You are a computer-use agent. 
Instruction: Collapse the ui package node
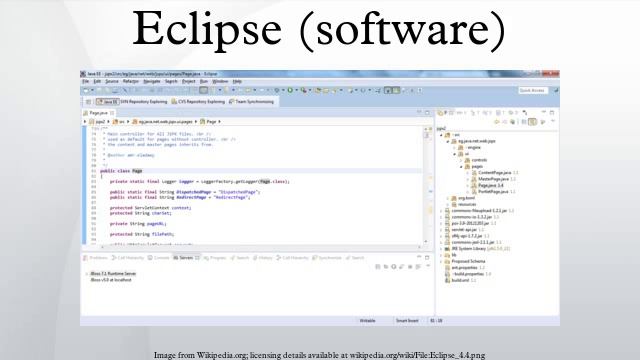click(x=455, y=154)
